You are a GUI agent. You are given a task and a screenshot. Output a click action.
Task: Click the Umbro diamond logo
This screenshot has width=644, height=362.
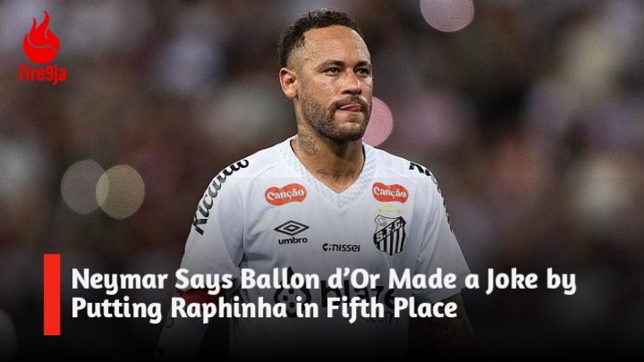(x=292, y=228)
